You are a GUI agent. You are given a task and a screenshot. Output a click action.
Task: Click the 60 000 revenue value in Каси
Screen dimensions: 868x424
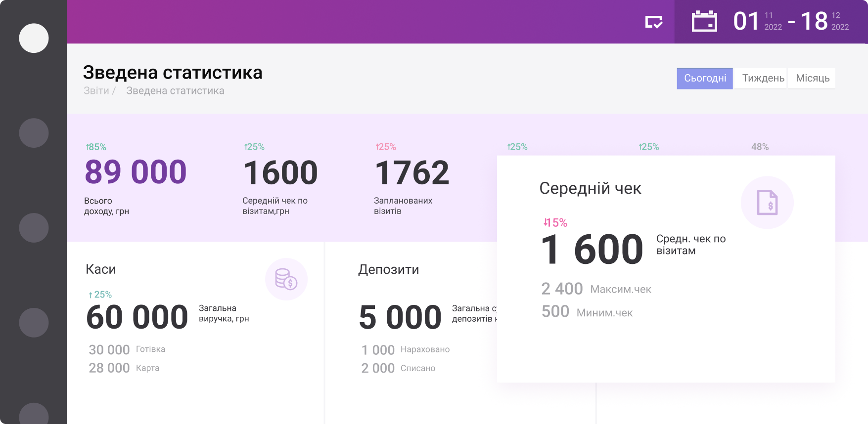[137, 317]
